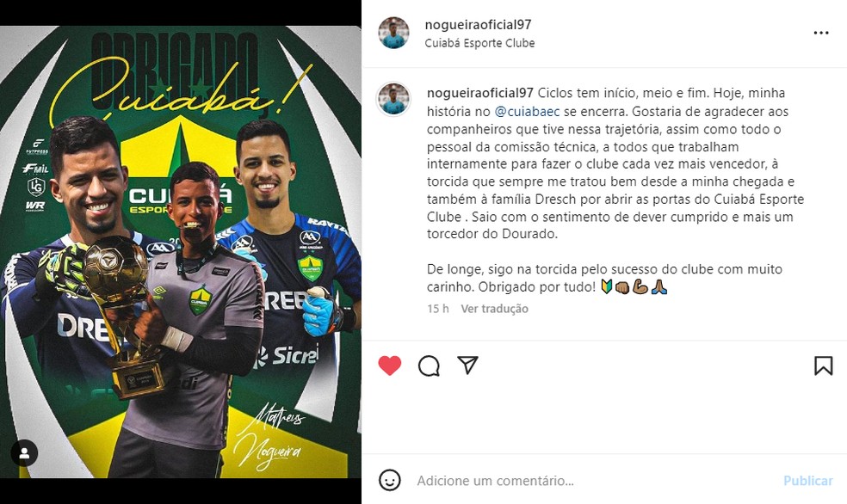Unlike the post with the red heart
847x504 pixels.
click(389, 366)
